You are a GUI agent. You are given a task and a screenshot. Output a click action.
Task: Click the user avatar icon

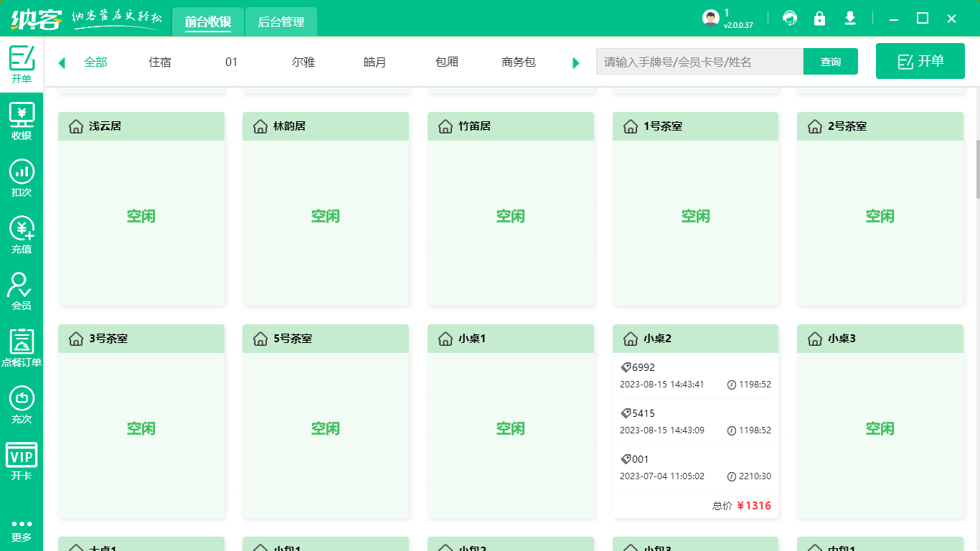[x=711, y=19]
